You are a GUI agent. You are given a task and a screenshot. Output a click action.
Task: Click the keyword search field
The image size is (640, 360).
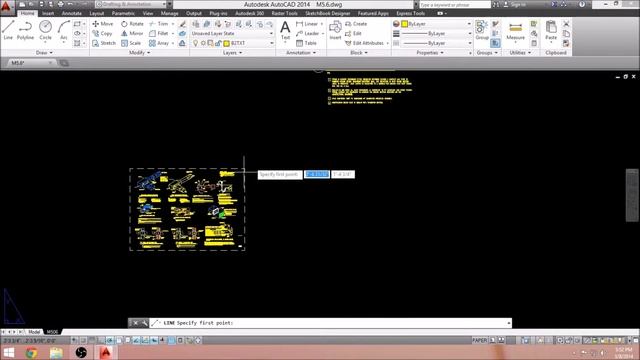point(455,4)
